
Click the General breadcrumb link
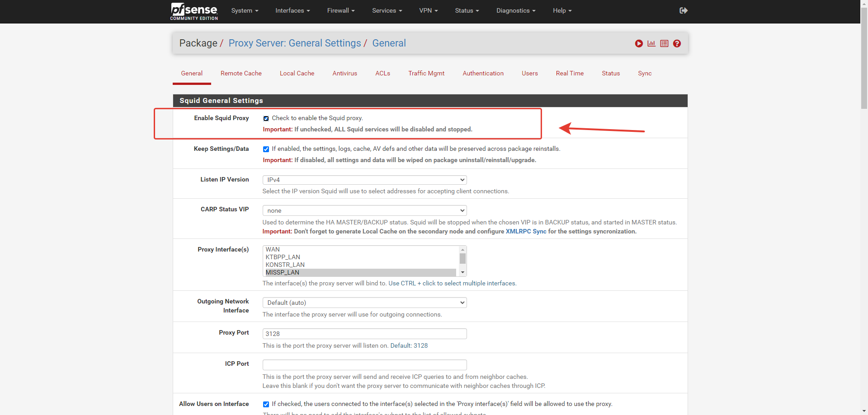[x=389, y=43]
